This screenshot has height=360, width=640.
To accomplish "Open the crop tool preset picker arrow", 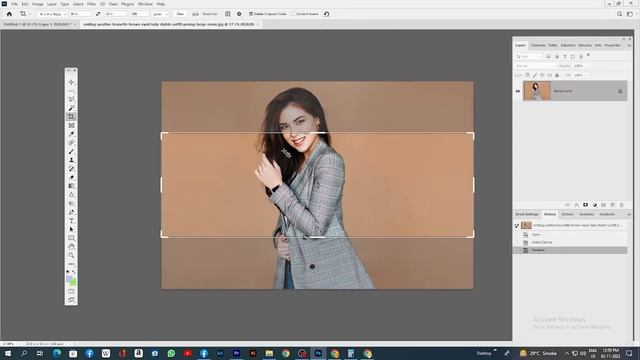I will click(30, 14).
